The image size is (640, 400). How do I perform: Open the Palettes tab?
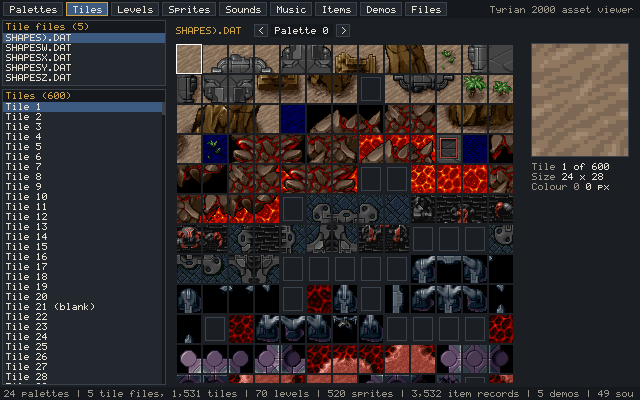tap(33, 9)
